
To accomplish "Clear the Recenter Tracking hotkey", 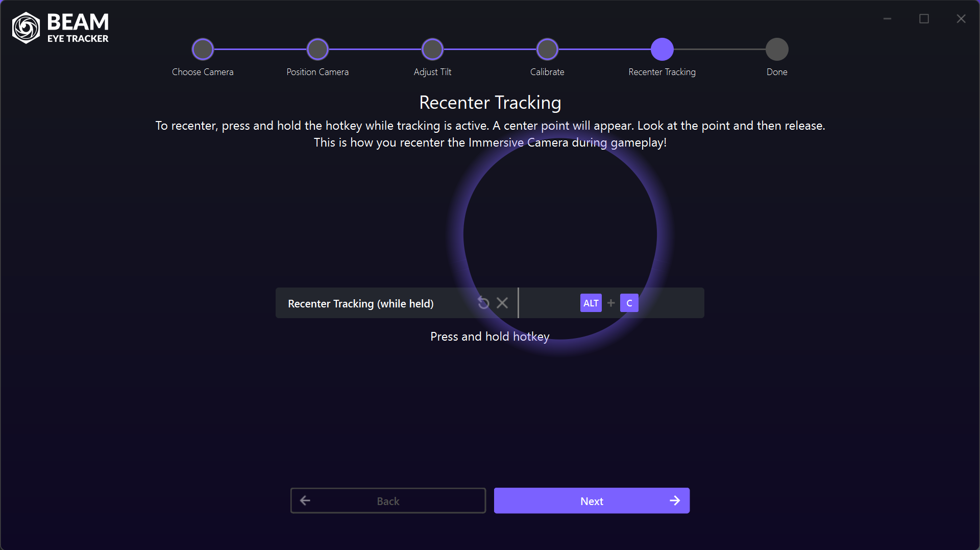I will tap(502, 303).
